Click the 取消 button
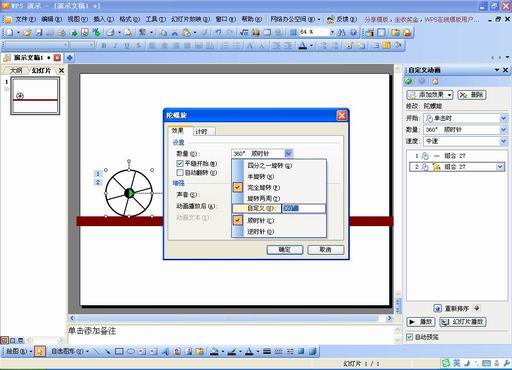 (x=325, y=249)
